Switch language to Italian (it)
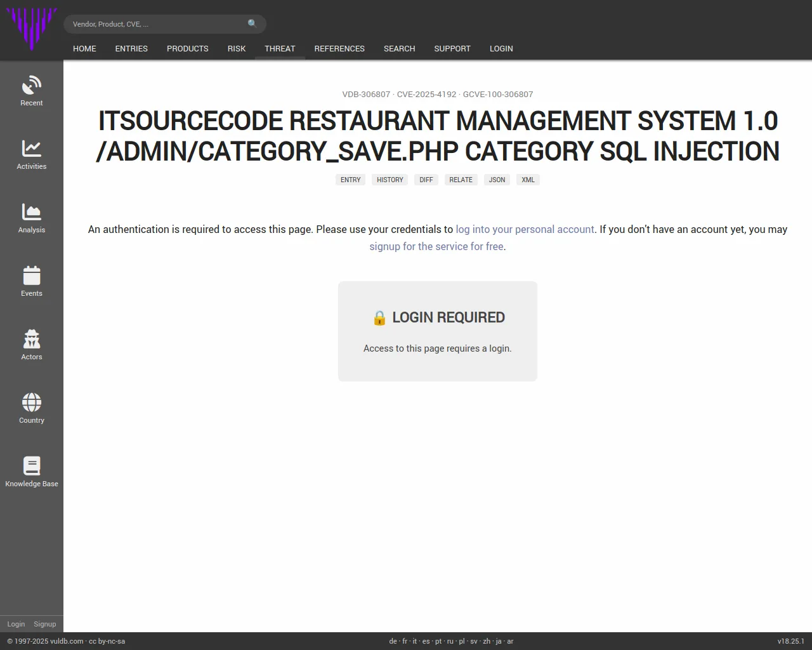Image resolution: width=812 pixels, height=650 pixels. pyautogui.click(x=415, y=641)
